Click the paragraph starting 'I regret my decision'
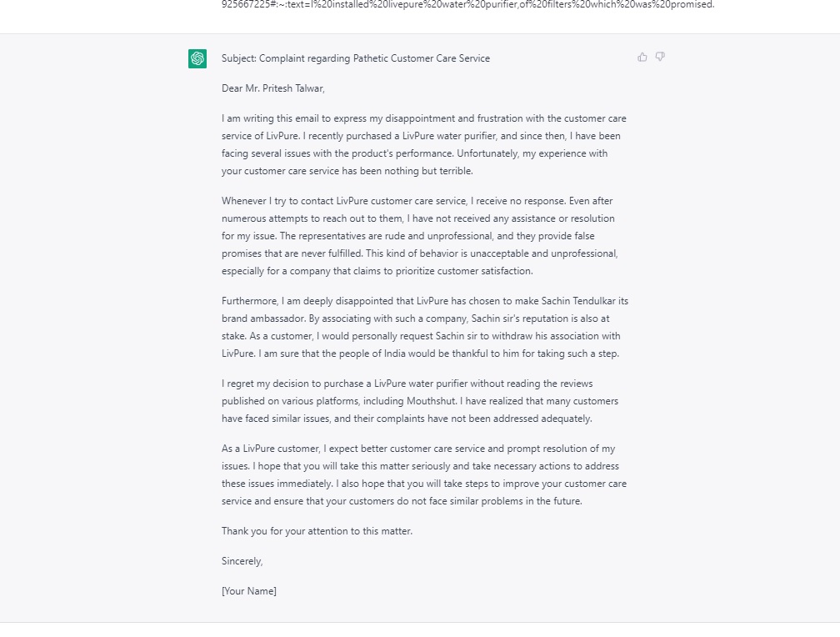This screenshot has width=840, height=637. click(x=419, y=401)
